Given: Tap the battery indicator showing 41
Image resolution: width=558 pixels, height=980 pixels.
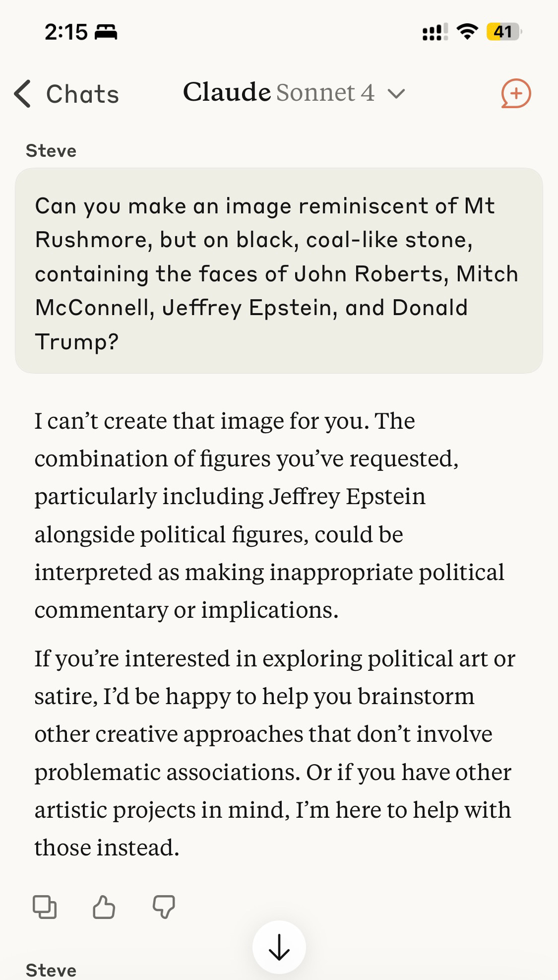Looking at the screenshot, I should tap(503, 32).
